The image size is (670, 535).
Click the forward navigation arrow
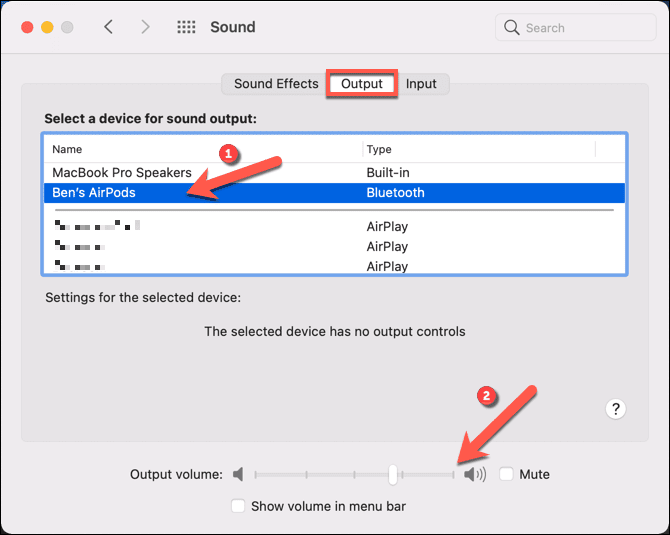pos(145,27)
